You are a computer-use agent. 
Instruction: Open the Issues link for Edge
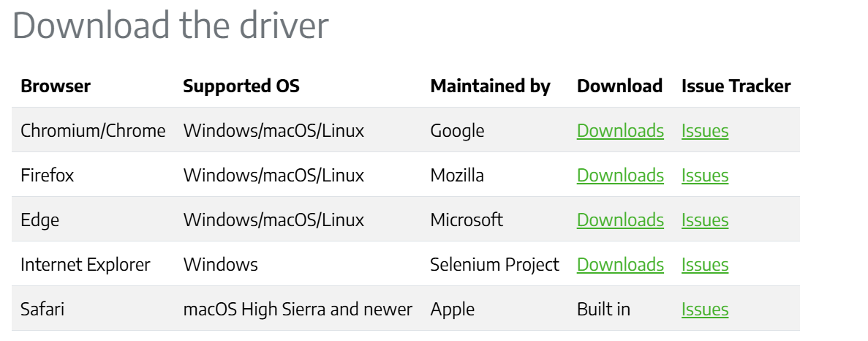pos(705,220)
